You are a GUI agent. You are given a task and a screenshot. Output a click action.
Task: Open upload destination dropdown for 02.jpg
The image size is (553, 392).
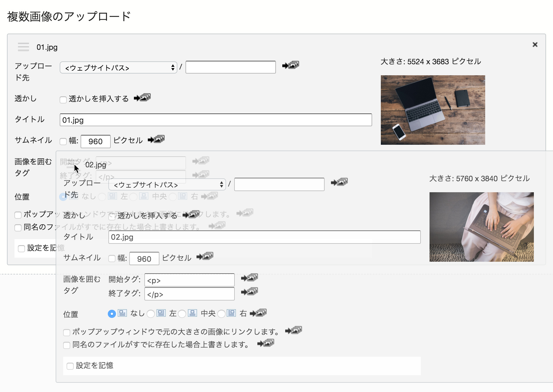(167, 185)
